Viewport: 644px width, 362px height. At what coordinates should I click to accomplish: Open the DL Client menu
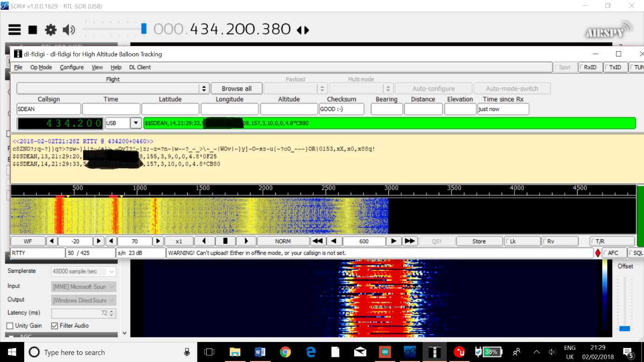[x=140, y=67]
